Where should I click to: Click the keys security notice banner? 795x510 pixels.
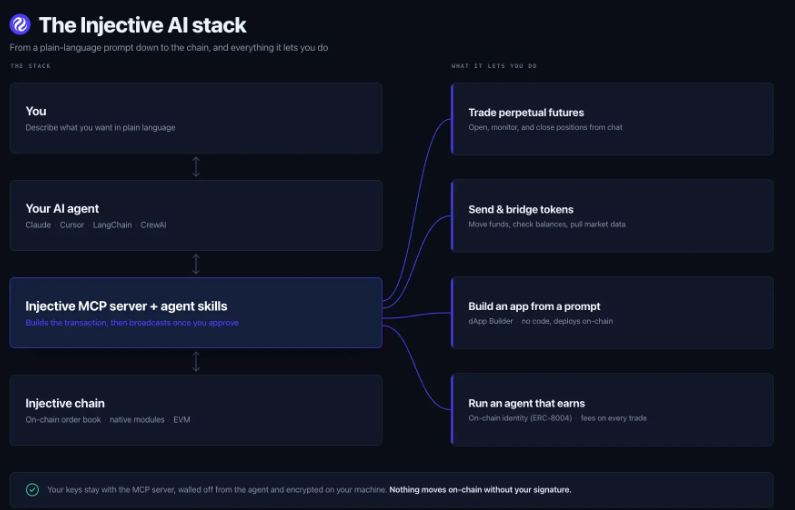(391, 490)
